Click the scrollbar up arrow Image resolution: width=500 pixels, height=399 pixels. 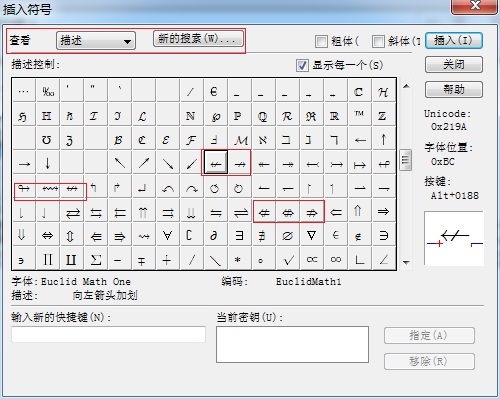tap(406, 86)
